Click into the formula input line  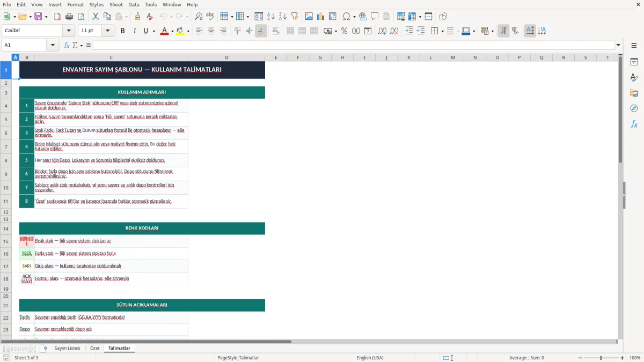pos(353,45)
